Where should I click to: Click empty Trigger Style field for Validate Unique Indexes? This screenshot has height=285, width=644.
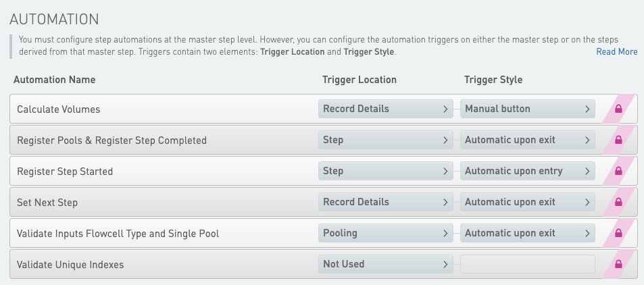[527, 264]
